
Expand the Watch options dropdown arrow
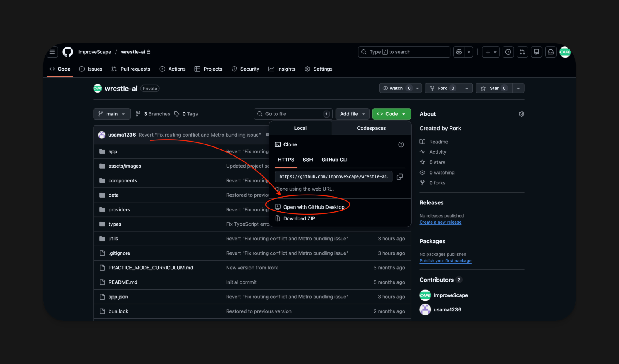(417, 88)
